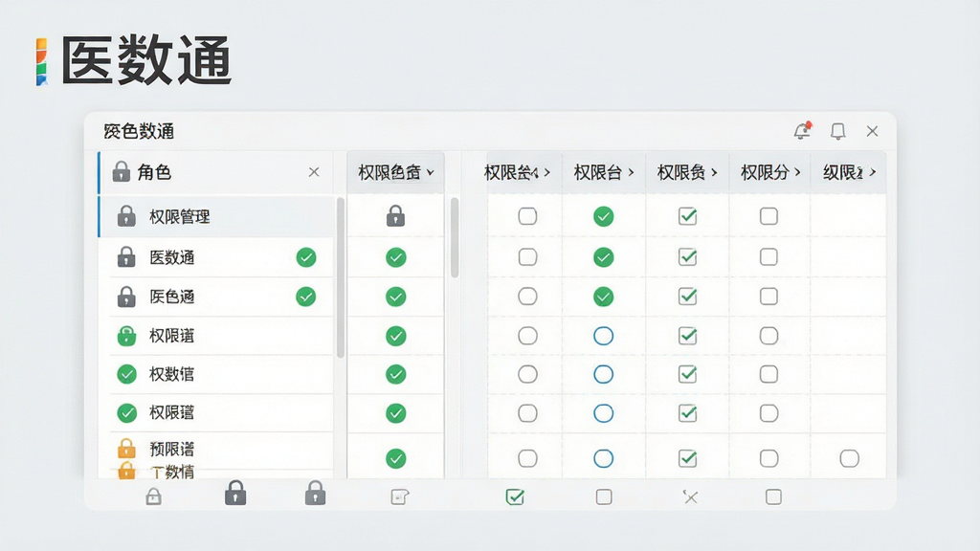Click the outlined small lock in bottom toolbar
Image resolution: width=980 pixels, height=551 pixels.
coord(153,496)
